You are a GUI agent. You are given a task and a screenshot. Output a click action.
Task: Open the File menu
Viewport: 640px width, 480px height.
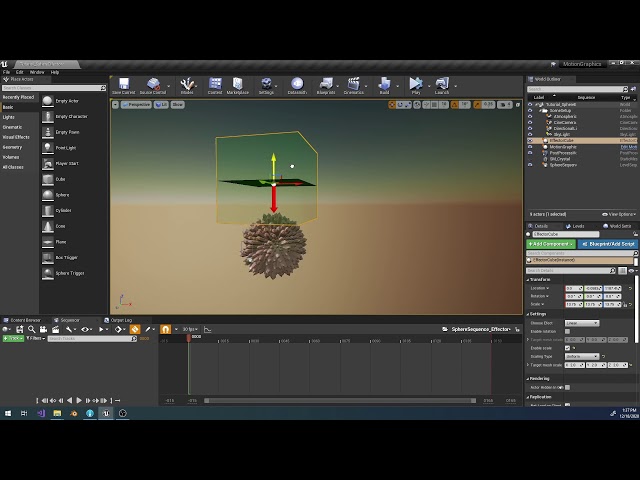click(x=7, y=72)
